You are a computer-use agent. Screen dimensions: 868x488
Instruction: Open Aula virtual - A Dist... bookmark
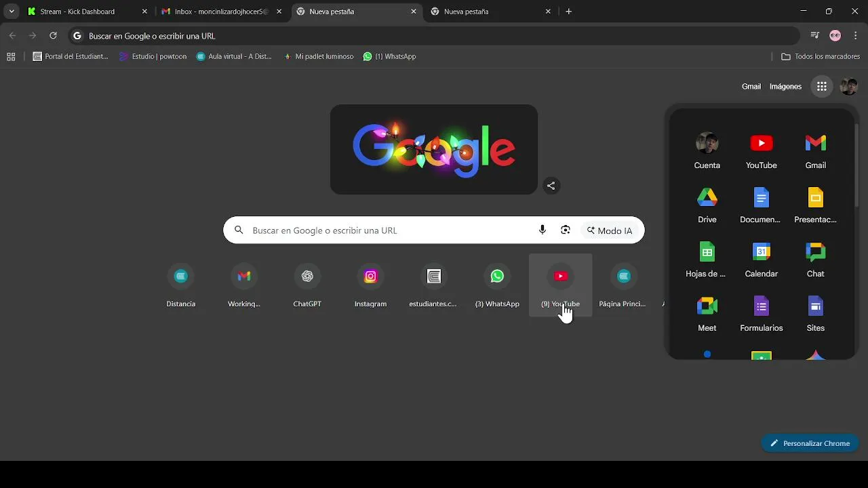tap(234, 57)
